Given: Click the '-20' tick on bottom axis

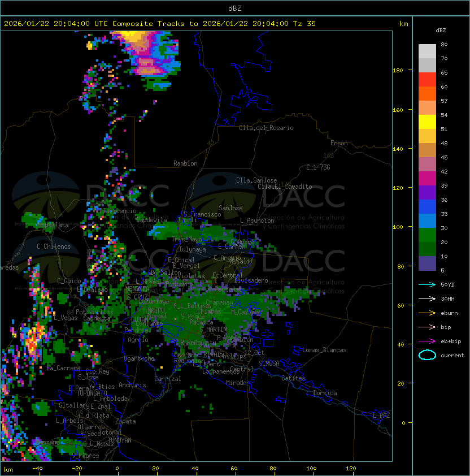Looking at the screenshot, I should pyautogui.click(x=77, y=469).
